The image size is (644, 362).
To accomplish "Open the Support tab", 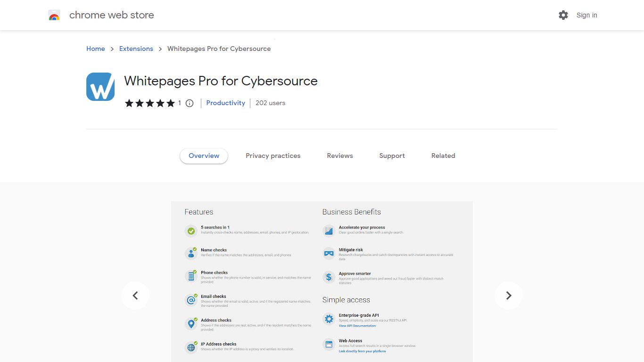I will coord(392,156).
